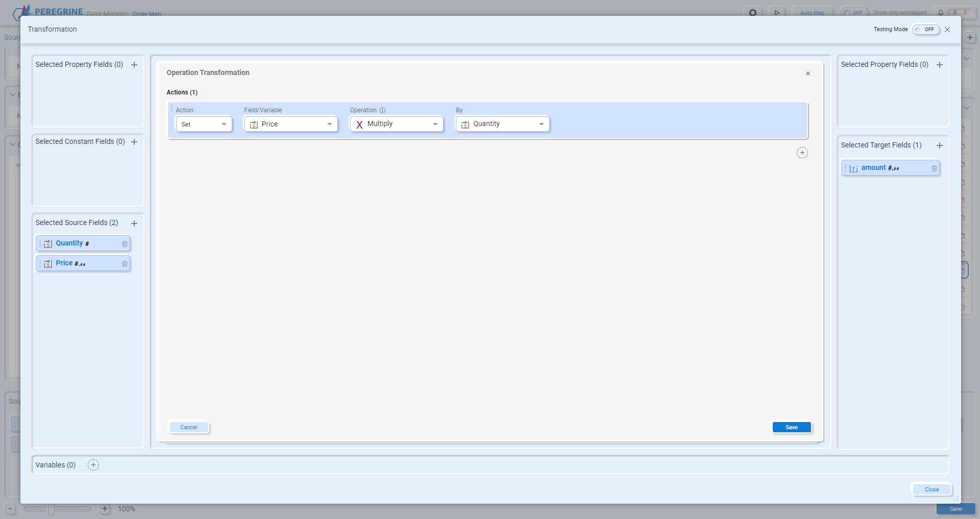Click the notifications bell icon
Screen dimensions: 980x519
pos(941,13)
